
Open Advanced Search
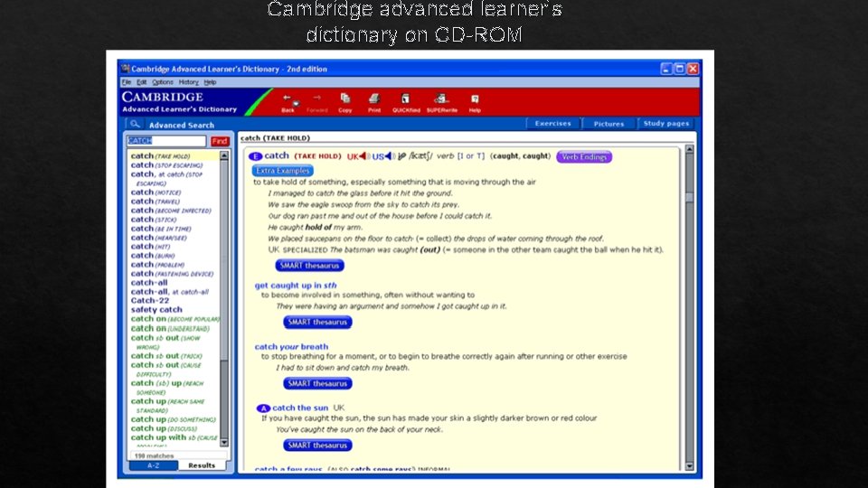click(181, 125)
